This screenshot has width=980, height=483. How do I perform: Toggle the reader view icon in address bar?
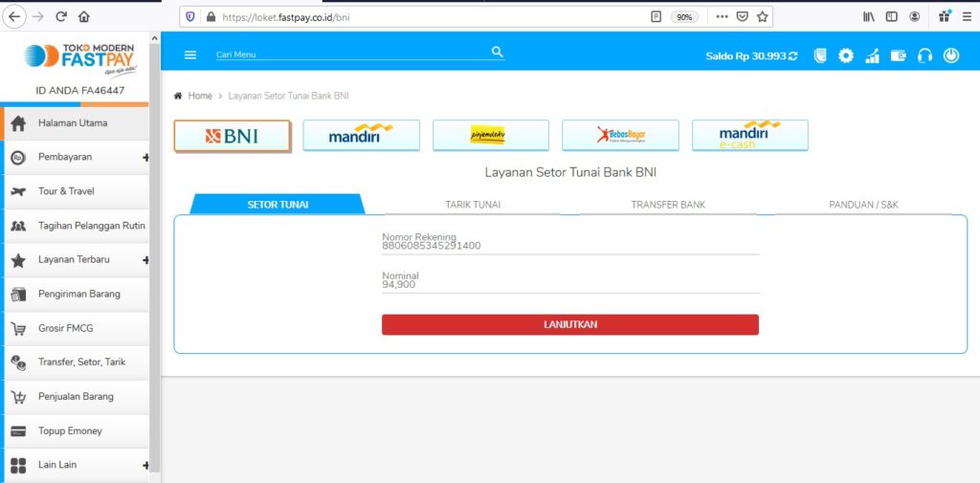656,17
